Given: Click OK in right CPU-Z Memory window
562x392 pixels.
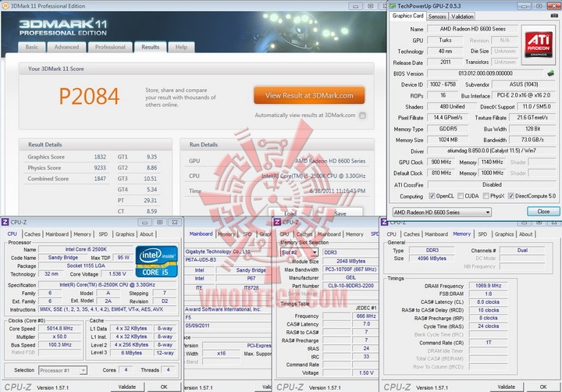Looking at the screenshot, I should (x=543, y=387).
